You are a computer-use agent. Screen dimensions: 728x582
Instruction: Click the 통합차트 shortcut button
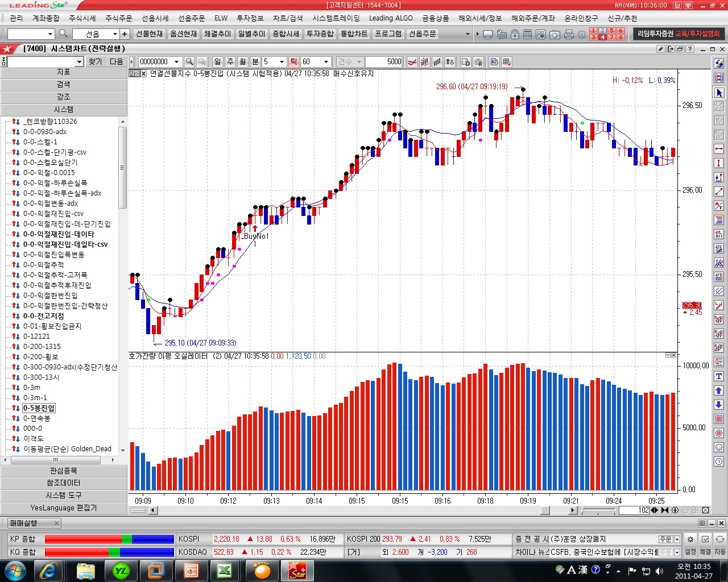pos(354,34)
